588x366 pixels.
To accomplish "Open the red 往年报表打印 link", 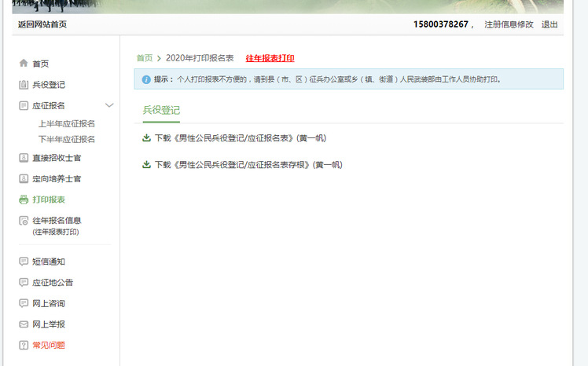I will tap(270, 58).
